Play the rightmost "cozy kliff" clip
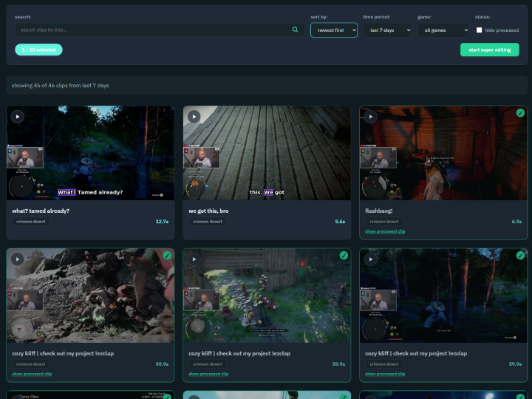 tap(370, 259)
